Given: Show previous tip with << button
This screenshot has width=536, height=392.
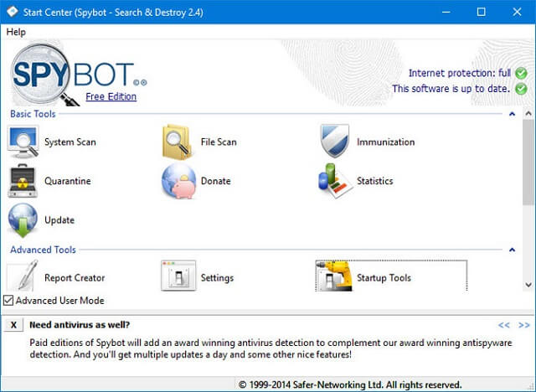Looking at the screenshot, I should (x=504, y=325).
